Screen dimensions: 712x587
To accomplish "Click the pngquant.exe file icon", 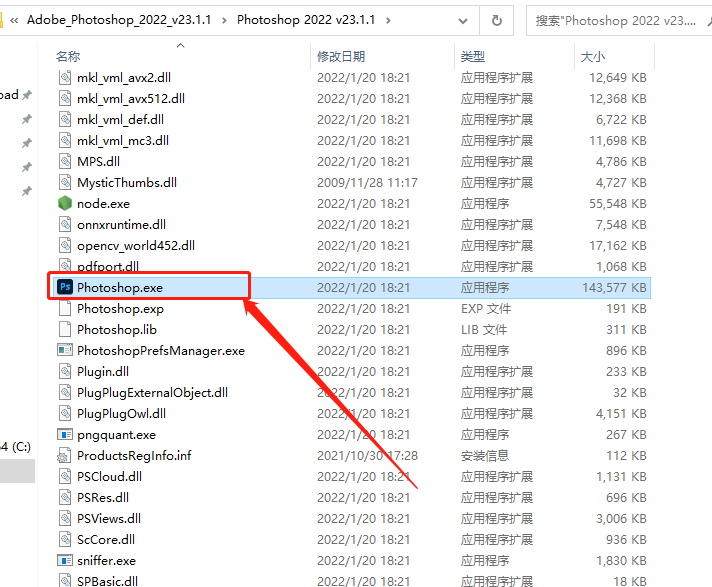I will point(65,434).
